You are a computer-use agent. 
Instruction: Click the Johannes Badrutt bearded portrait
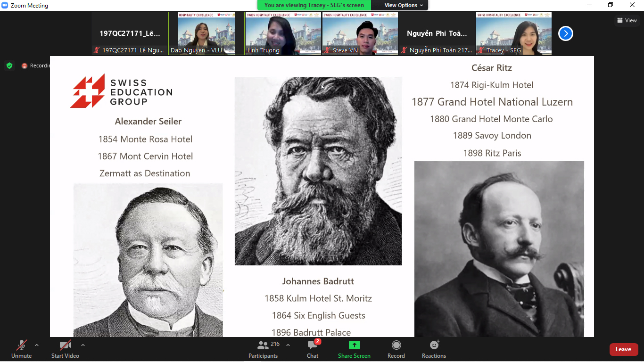pyautogui.click(x=318, y=171)
